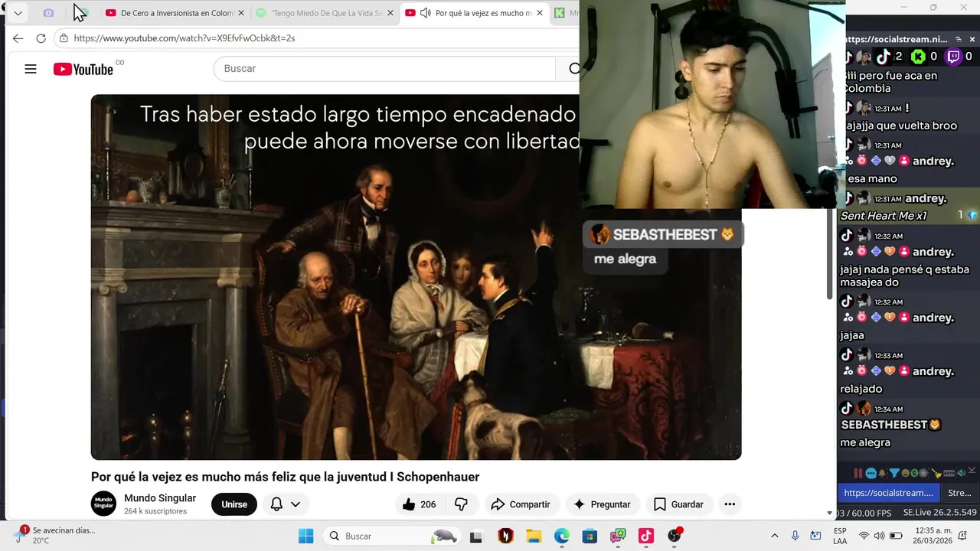
Task: Click the taskbar Buscar search box
Action: coord(392,536)
